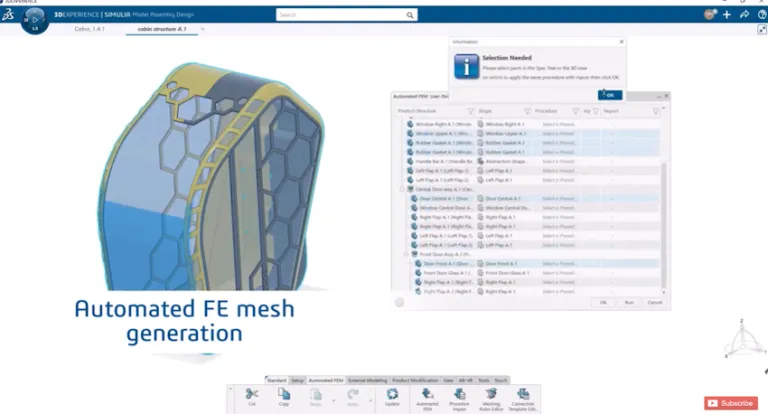Click the plus add icon

[x=727, y=15]
